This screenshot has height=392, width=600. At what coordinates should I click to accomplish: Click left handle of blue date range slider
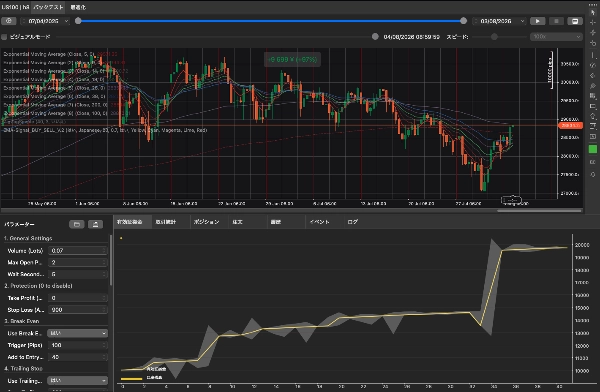[x=78, y=21]
